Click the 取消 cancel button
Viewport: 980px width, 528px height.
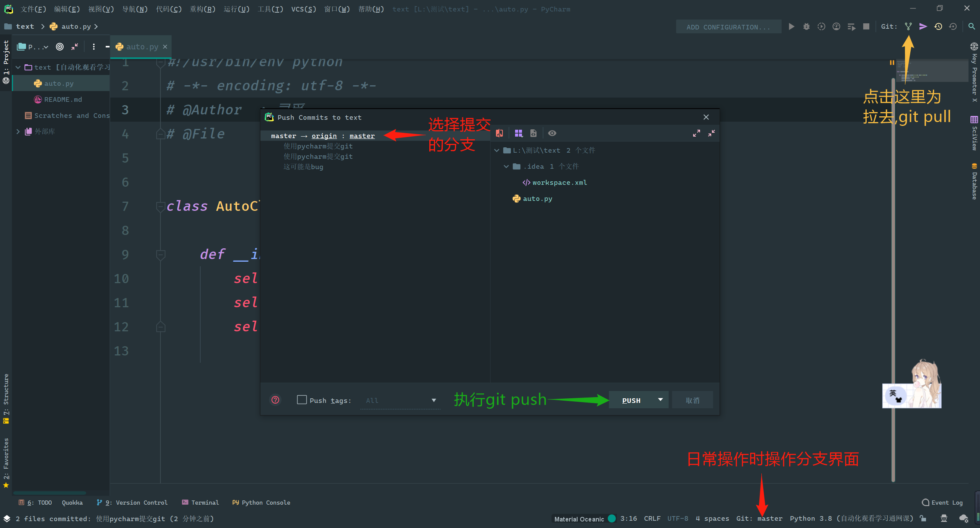pos(692,400)
